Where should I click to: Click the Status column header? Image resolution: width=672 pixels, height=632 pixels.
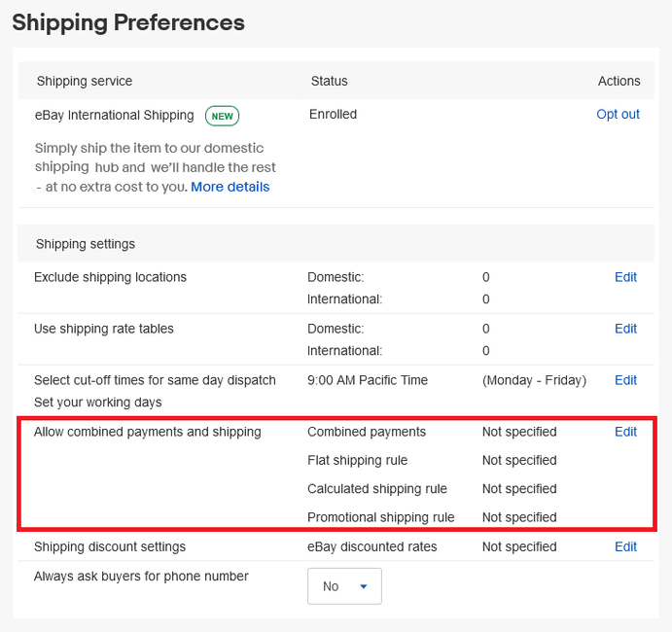(x=329, y=81)
